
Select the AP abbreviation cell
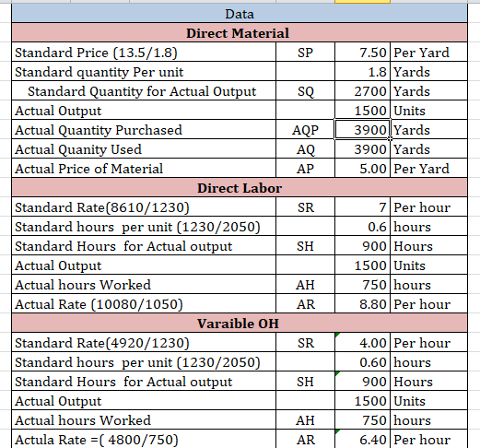(x=305, y=169)
